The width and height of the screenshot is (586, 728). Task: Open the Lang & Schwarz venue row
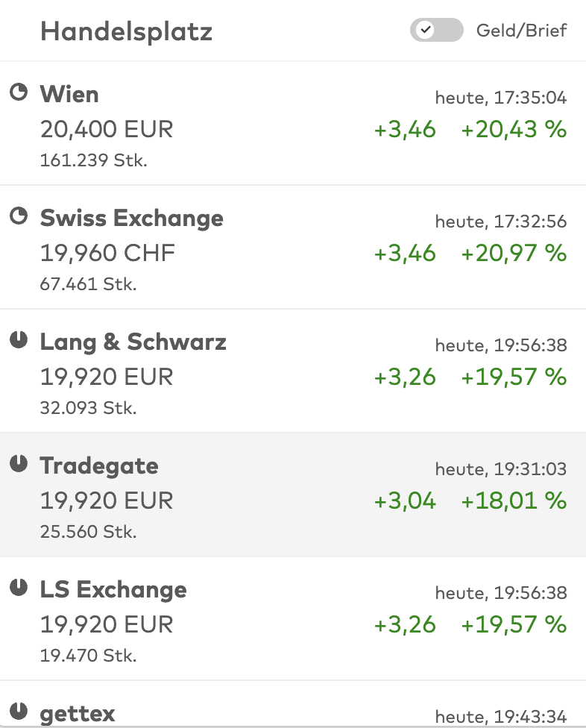[293, 371]
